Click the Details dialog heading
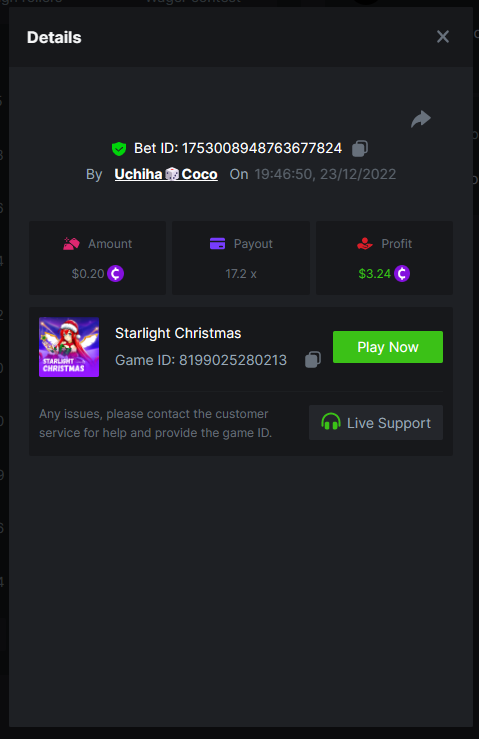The height and width of the screenshot is (739, 479). (54, 37)
